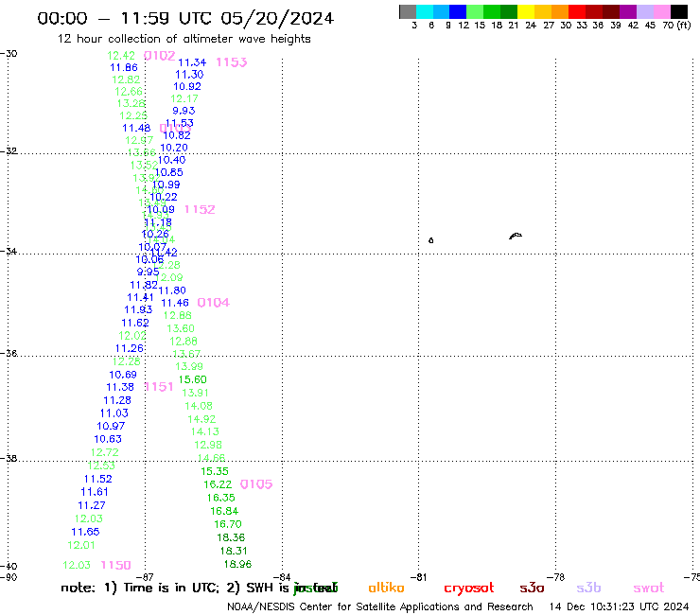Click the wave height value '15.60'
Screen dimensions: 700x615
192,379
